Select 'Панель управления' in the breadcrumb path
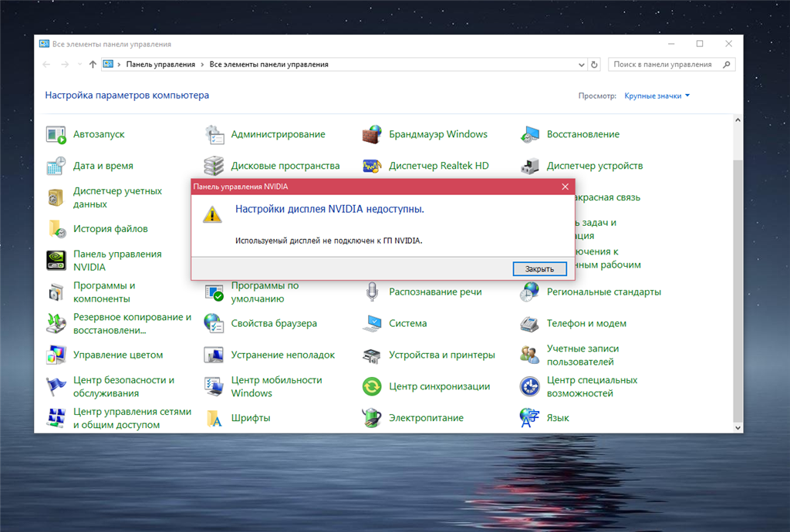790x532 pixels. point(160,65)
